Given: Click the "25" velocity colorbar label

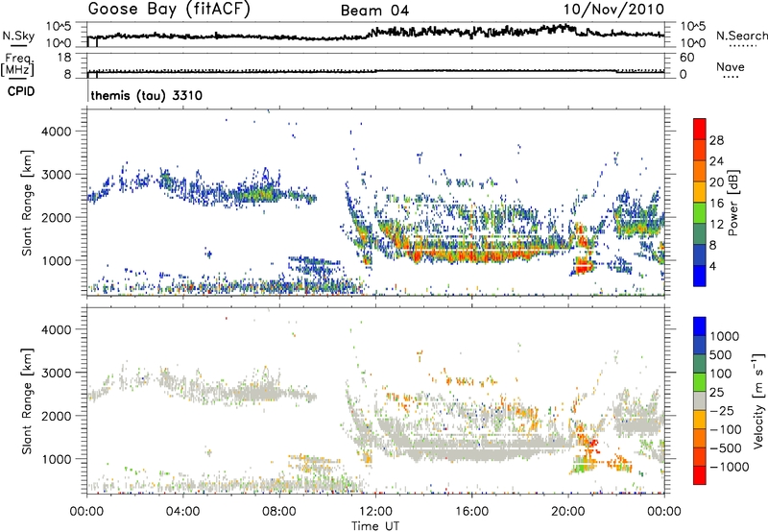Looking at the screenshot, I should pos(716,393).
